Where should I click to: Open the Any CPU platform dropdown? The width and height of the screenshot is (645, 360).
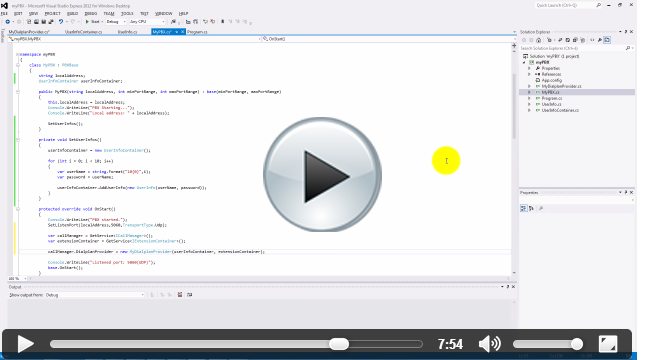click(x=147, y=21)
